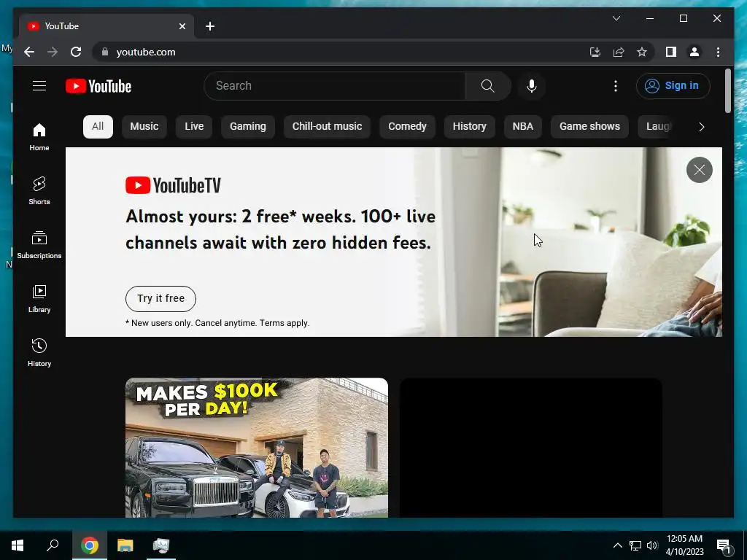747x560 pixels.
Task: Click the page vertical scrollbar
Action: click(727, 90)
